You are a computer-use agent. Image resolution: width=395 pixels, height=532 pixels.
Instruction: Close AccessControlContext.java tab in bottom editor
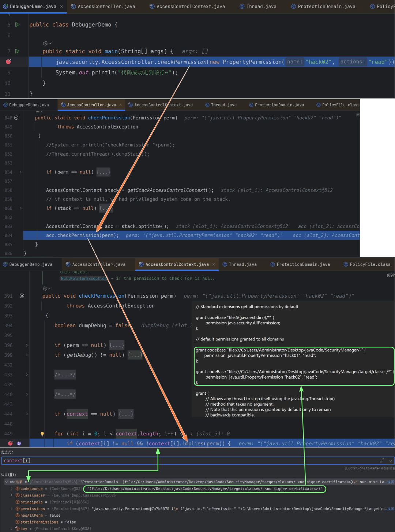pos(214,264)
